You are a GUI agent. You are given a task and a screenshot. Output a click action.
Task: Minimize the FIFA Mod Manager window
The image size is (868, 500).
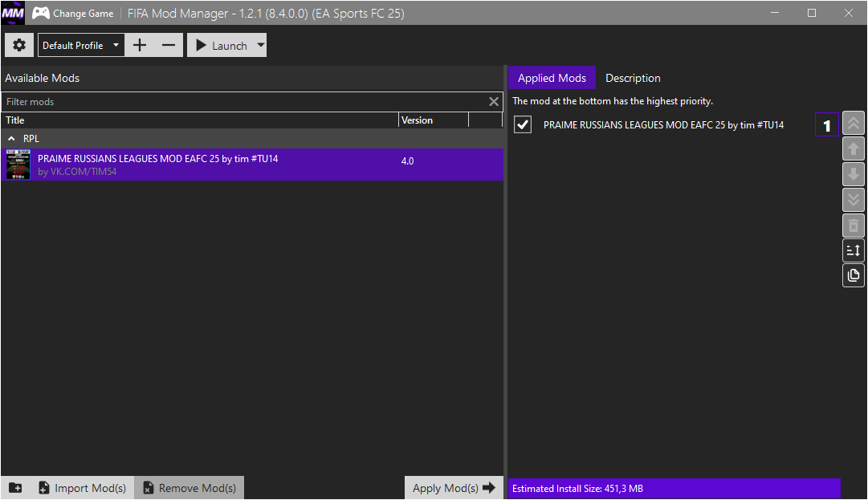(775, 13)
